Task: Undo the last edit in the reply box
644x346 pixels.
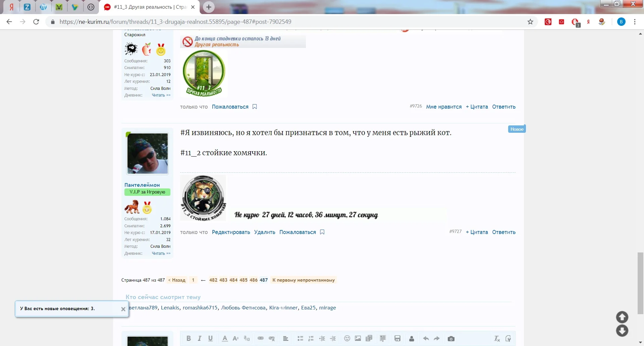Action: point(426,338)
